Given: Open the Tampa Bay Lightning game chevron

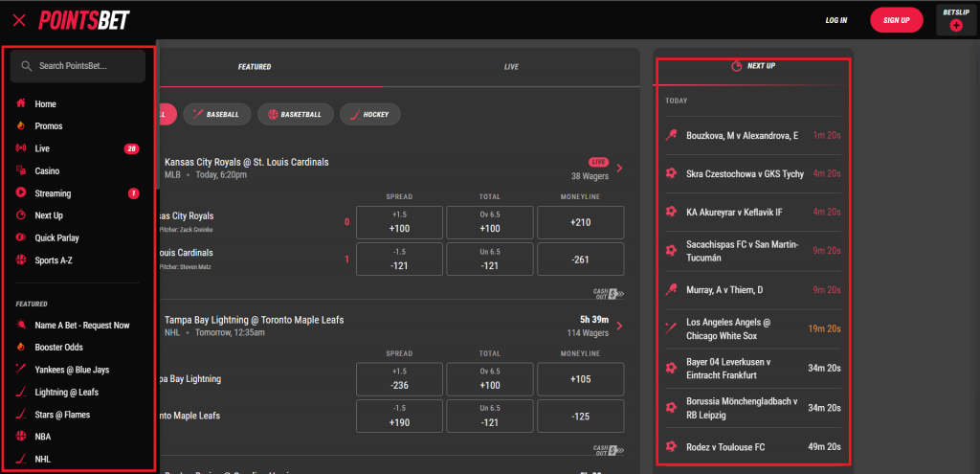Looking at the screenshot, I should [619, 326].
